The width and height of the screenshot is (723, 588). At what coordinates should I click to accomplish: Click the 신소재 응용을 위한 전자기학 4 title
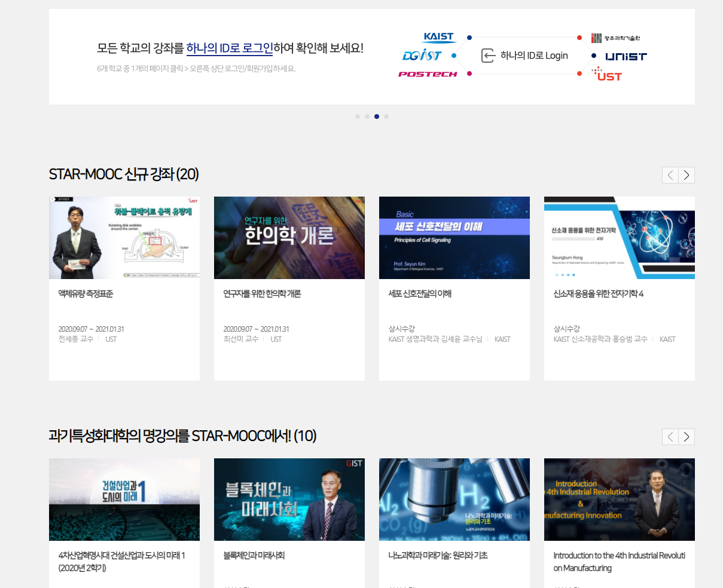click(x=598, y=294)
